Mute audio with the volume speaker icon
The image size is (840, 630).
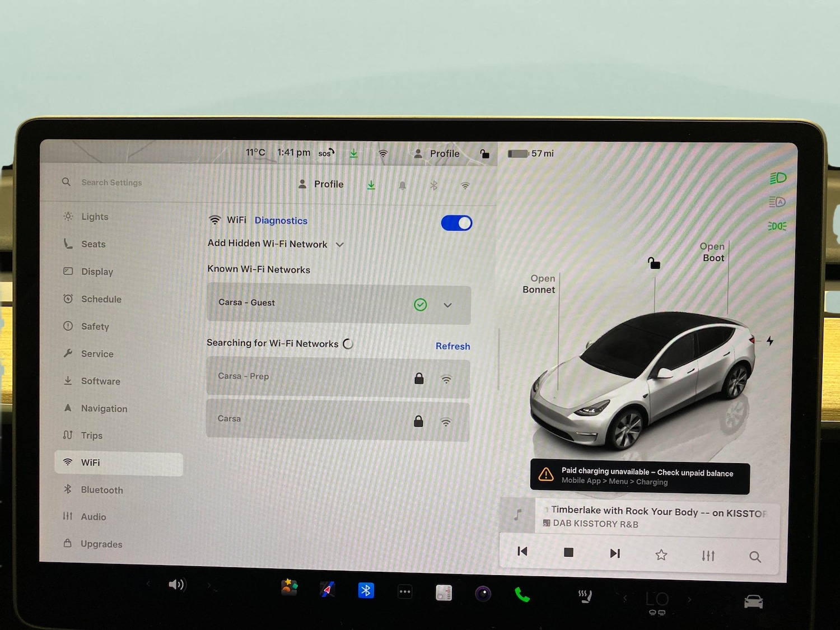point(177,584)
